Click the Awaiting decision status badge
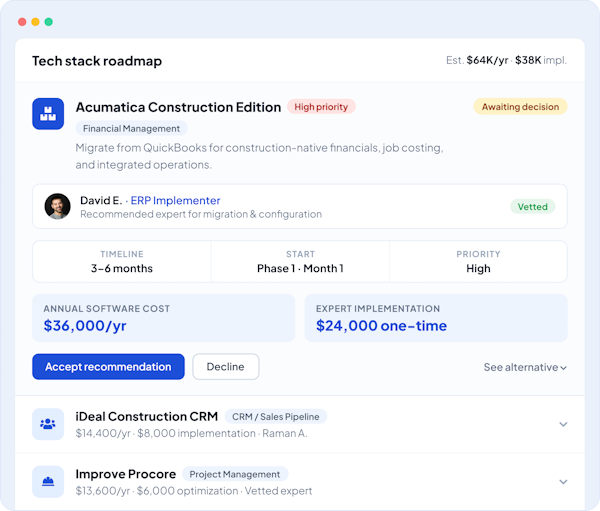The height and width of the screenshot is (511, 600). tap(520, 107)
